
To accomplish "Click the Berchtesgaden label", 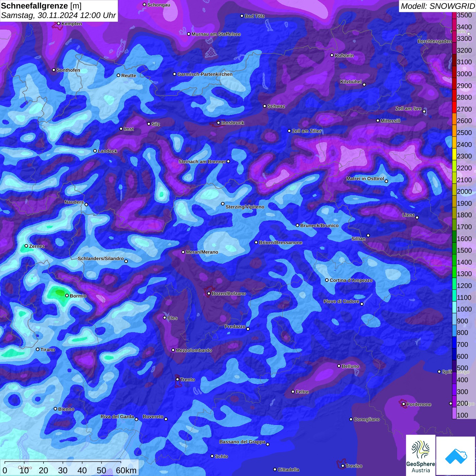I will (x=435, y=41).
